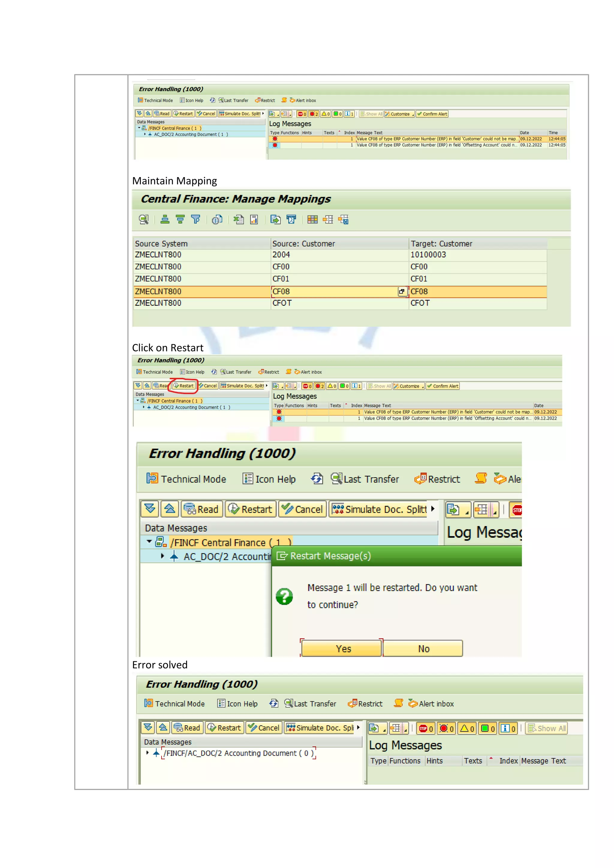Collapse /FINCF Central Finance node in top screenshot
The image size is (614, 868).
pos(139,128)
